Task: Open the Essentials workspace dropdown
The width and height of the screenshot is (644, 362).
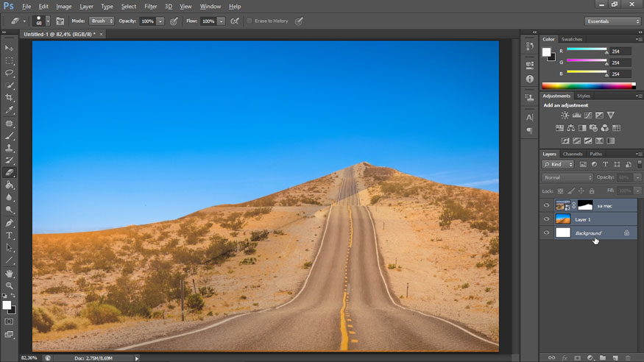Action: (612, 21)
